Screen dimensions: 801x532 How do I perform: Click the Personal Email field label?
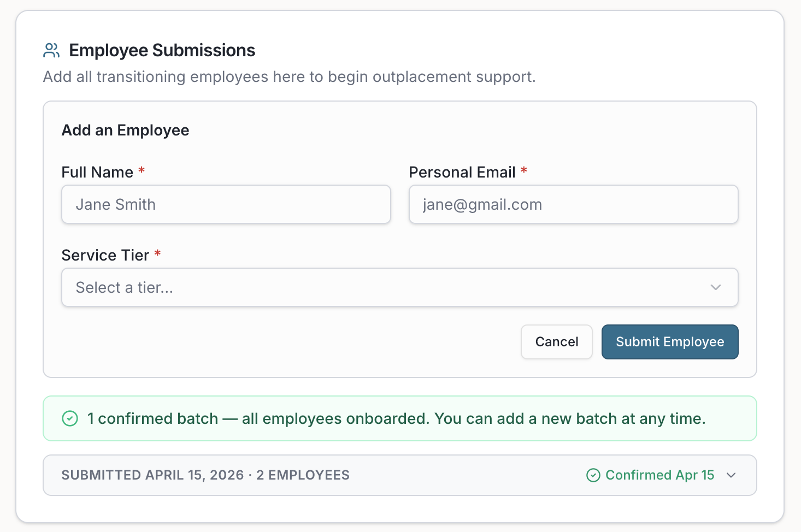pyautogui.click(x=462, y=173)
